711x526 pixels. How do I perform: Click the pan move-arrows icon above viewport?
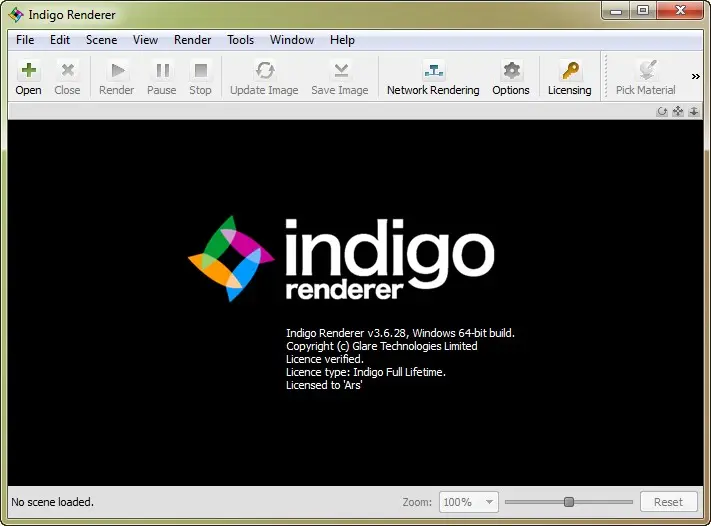(x=678, y=111)
